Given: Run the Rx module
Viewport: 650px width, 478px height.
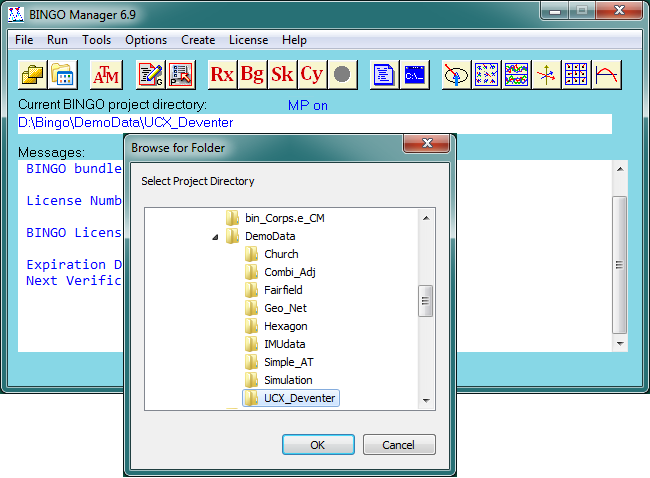Looking at the screenshot, I should pyautogui.click(x=222, y=75).
